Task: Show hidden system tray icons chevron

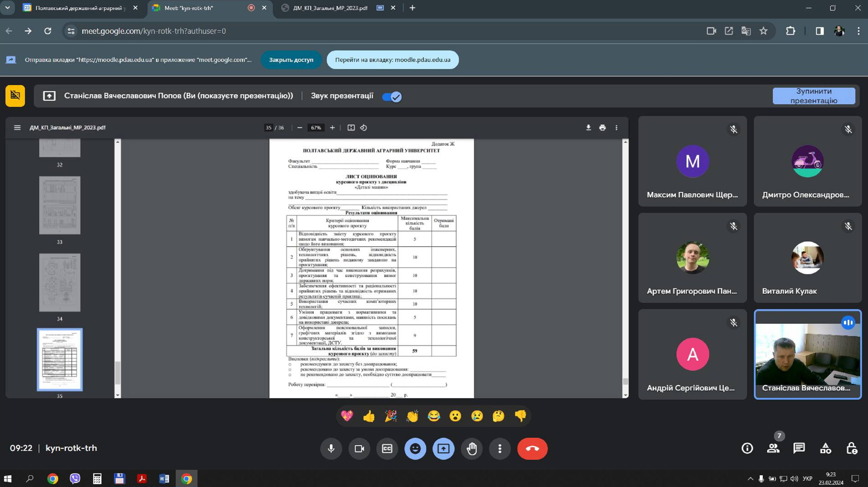Action: (750, 479)
